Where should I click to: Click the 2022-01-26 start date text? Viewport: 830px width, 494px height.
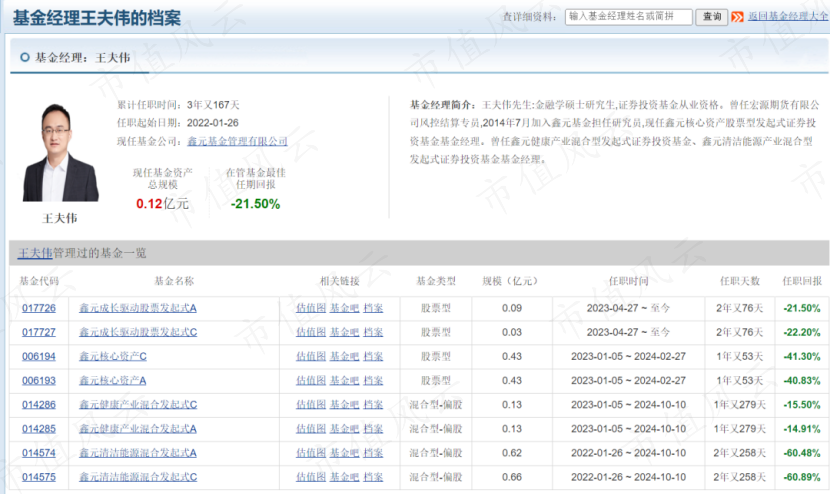coord(213,123)
